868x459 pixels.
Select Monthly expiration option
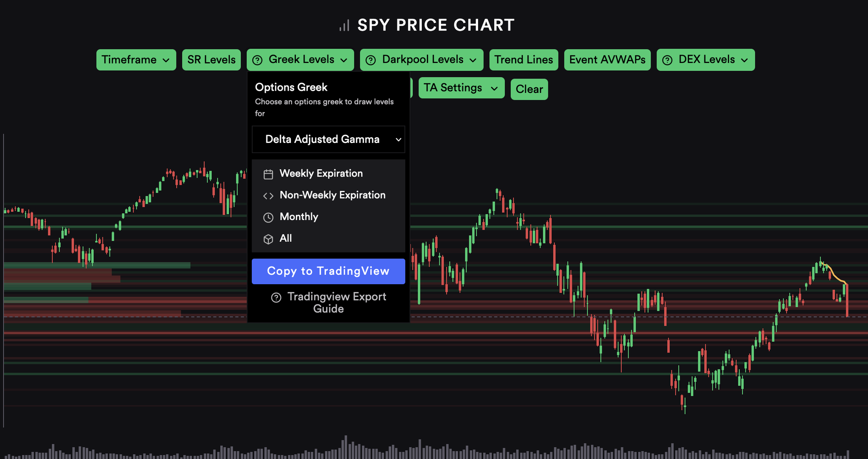(x=299, y=217)
